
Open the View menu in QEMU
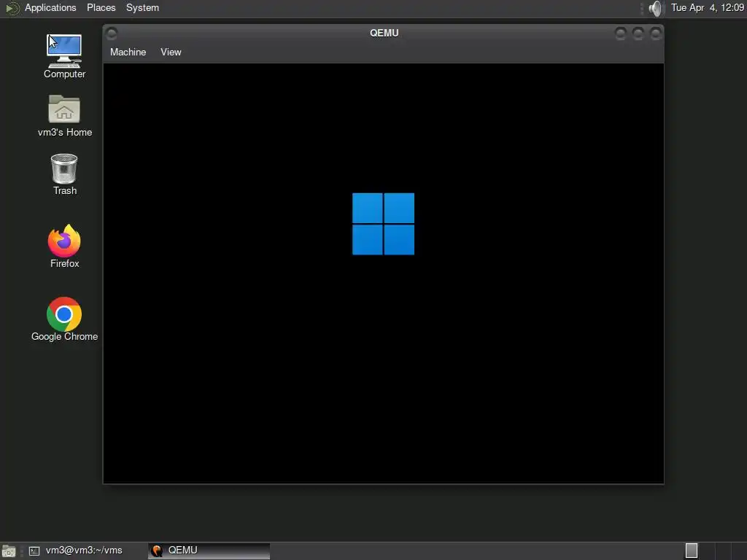(171, 52)
